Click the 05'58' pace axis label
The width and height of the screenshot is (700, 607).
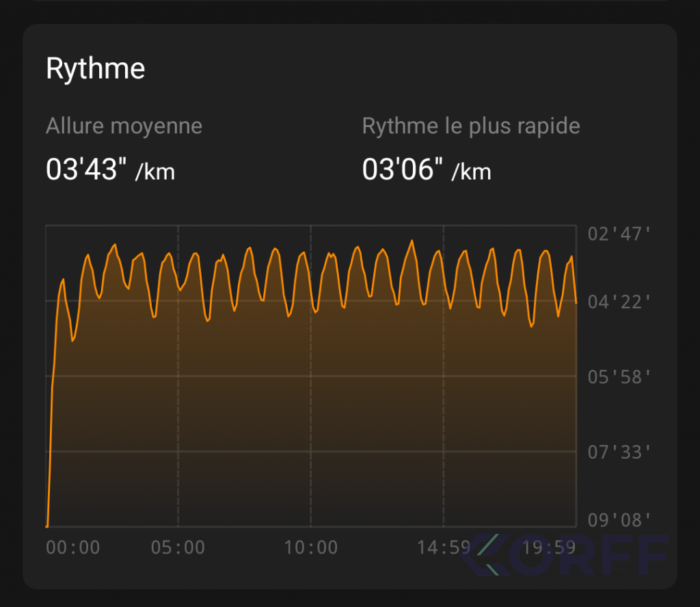point(619,377)
